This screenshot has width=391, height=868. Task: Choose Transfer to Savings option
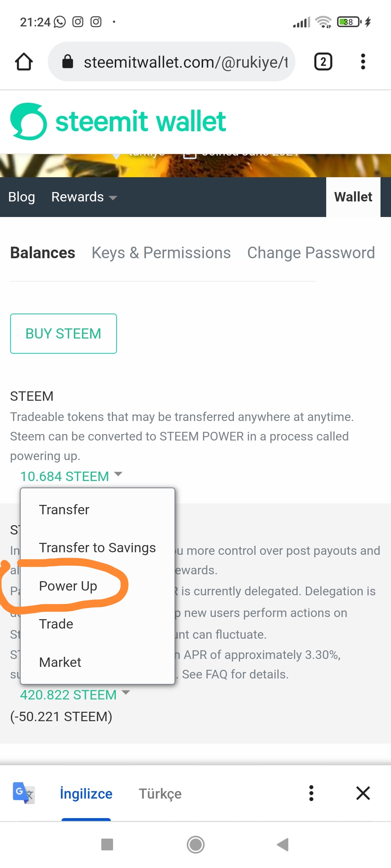pyautogui.click(x=97, y=548)
